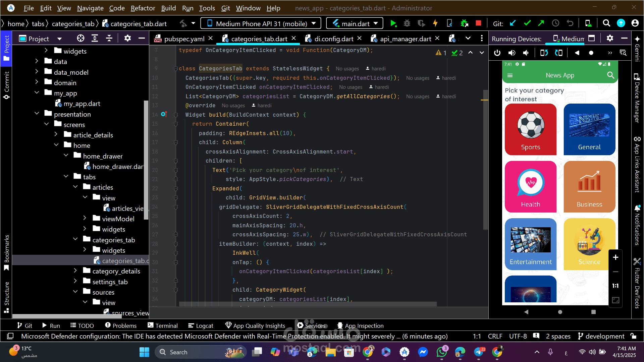
Task: Expand the data_model folder
Action: click(37, 72)
